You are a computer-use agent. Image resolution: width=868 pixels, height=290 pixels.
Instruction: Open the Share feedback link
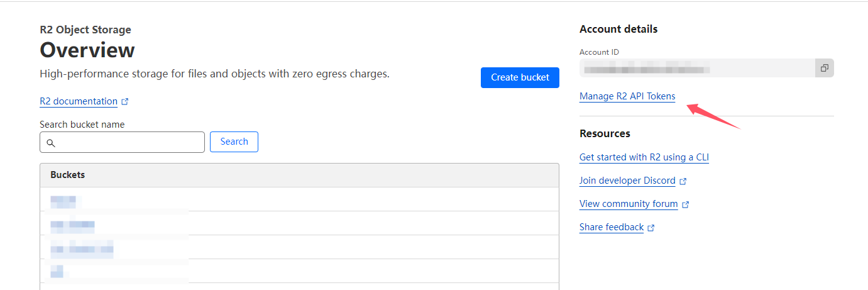pos(612,227)
